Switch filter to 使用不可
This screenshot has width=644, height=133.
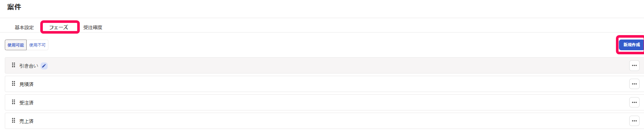(x=37, y=45)
